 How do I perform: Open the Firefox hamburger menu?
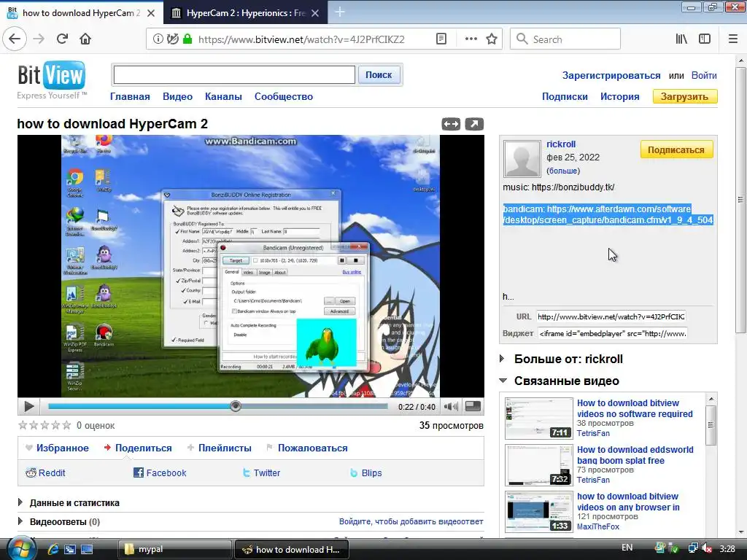coord(732,39)
